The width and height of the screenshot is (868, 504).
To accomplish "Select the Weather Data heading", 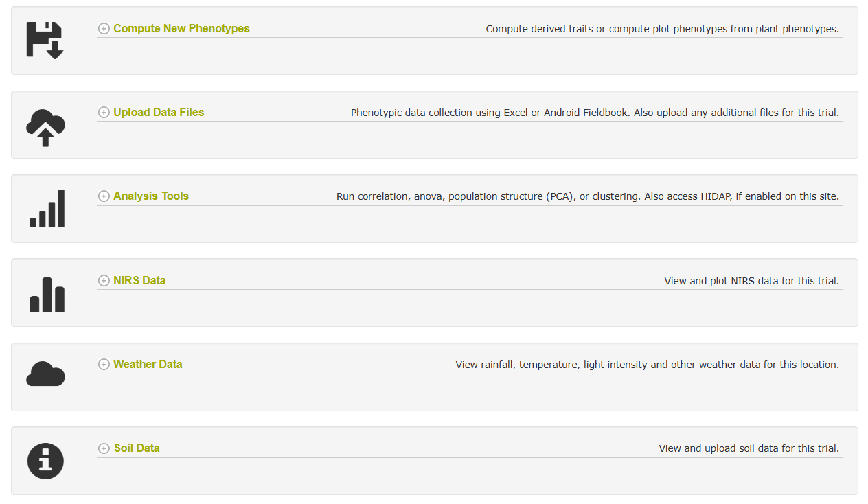I will (x=148, y=365).
